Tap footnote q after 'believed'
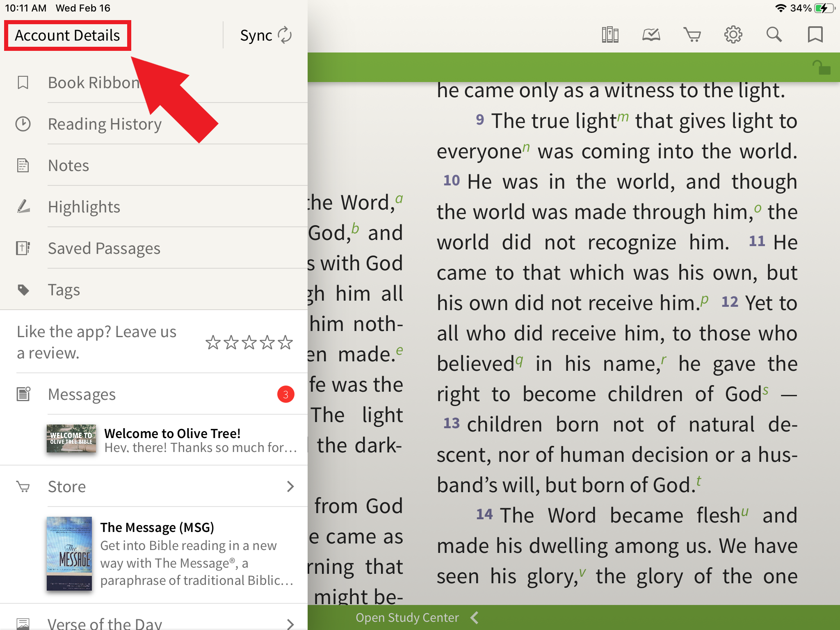Screen dimensions: 840x630 [x=519, y=361]
